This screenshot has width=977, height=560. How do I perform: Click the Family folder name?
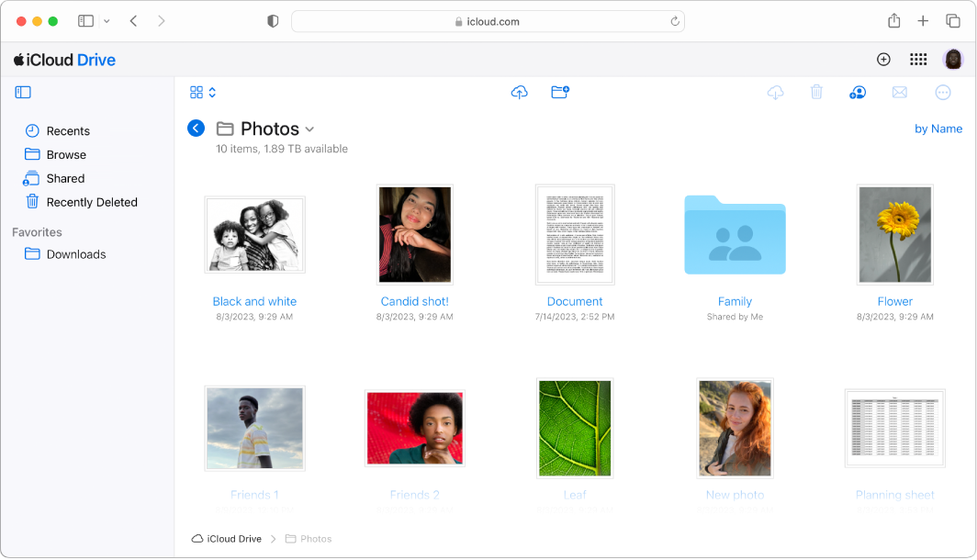(735, 301)
